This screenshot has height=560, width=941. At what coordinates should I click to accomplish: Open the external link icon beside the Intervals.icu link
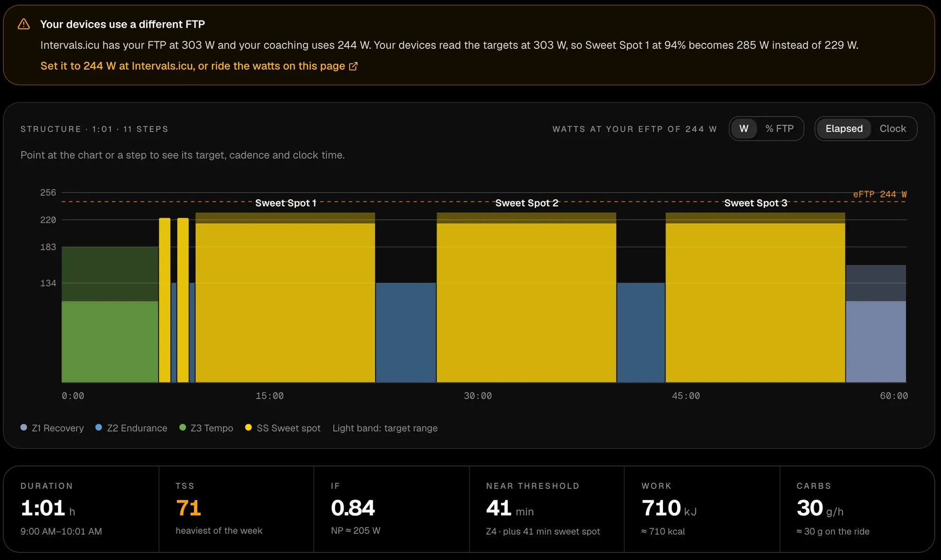click(x=353, y=66)
